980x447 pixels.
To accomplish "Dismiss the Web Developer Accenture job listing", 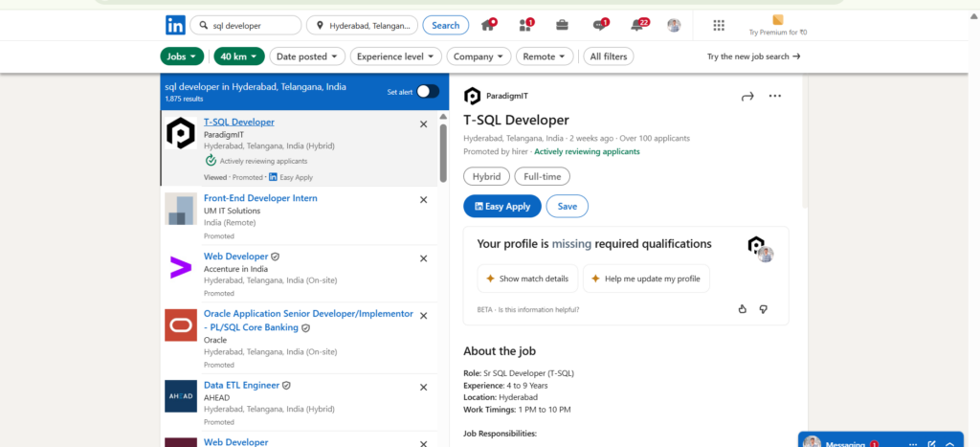I will coord(424,258).
